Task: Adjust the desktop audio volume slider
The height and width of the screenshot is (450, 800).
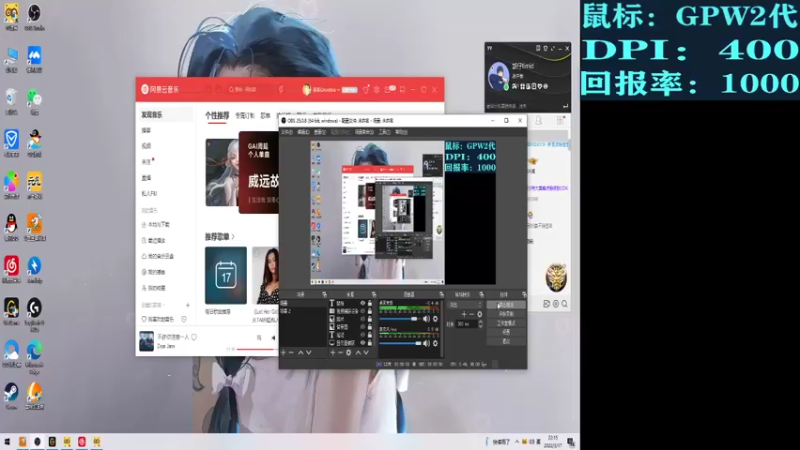Action: 400,319
